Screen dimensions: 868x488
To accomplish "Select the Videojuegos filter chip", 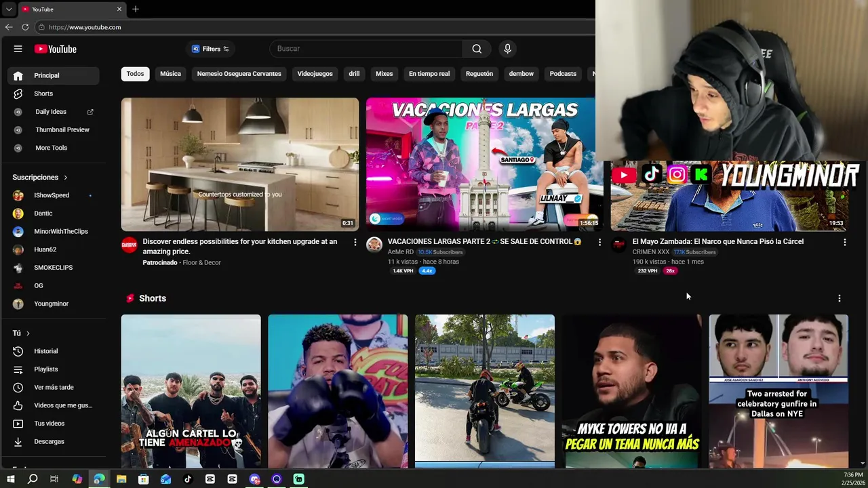I will click(315, 74).
